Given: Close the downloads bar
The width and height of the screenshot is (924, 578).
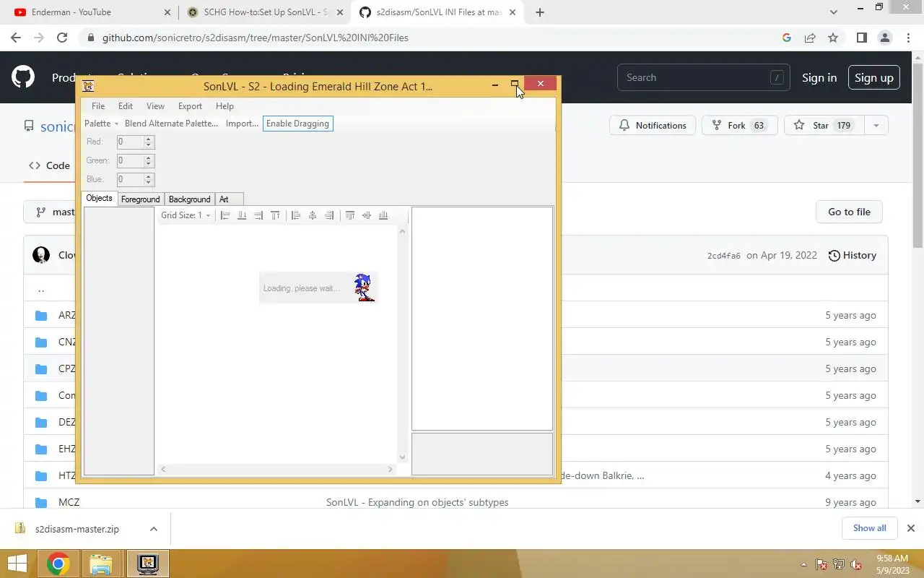Looking at the screenshot, I should [x=910, y=528].
